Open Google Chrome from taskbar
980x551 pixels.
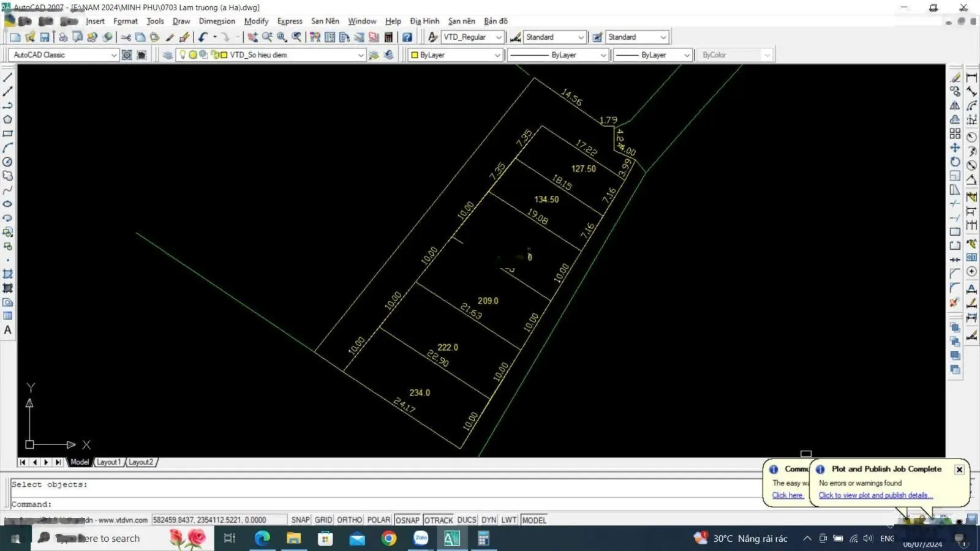click(388, 539)
